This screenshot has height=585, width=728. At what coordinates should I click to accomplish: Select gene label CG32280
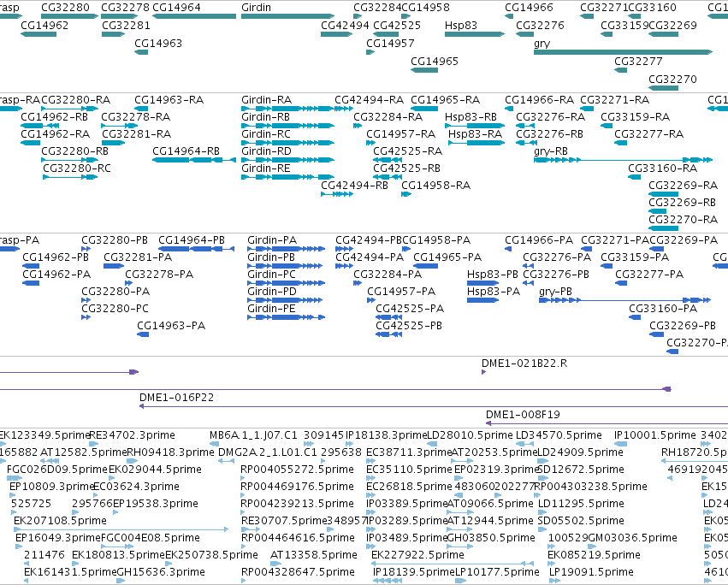pos(66,8)
